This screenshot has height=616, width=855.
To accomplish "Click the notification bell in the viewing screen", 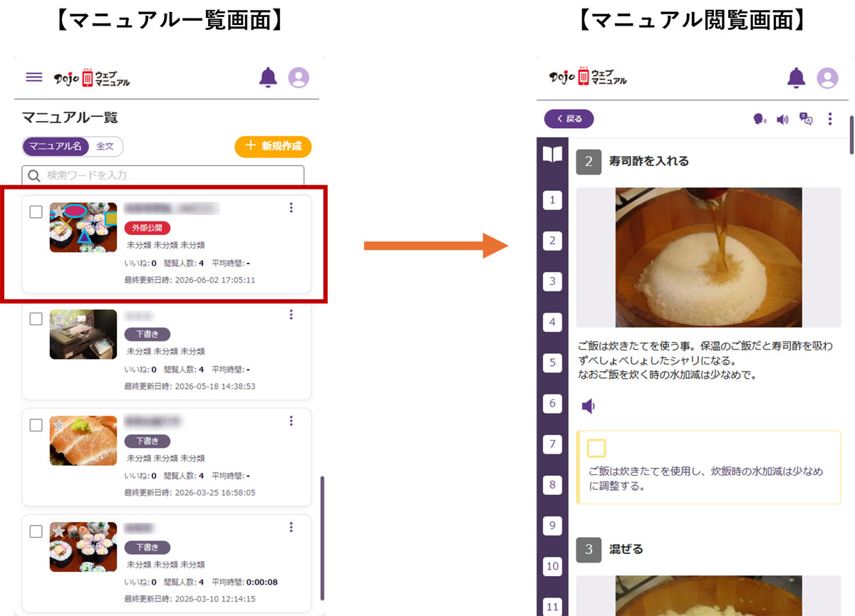I will click(796, 77).
